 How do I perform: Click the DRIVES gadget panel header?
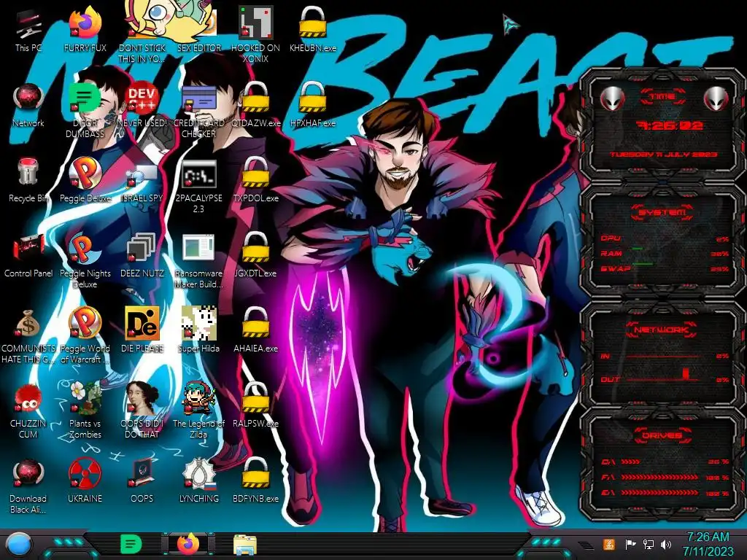tap(662, 435)
